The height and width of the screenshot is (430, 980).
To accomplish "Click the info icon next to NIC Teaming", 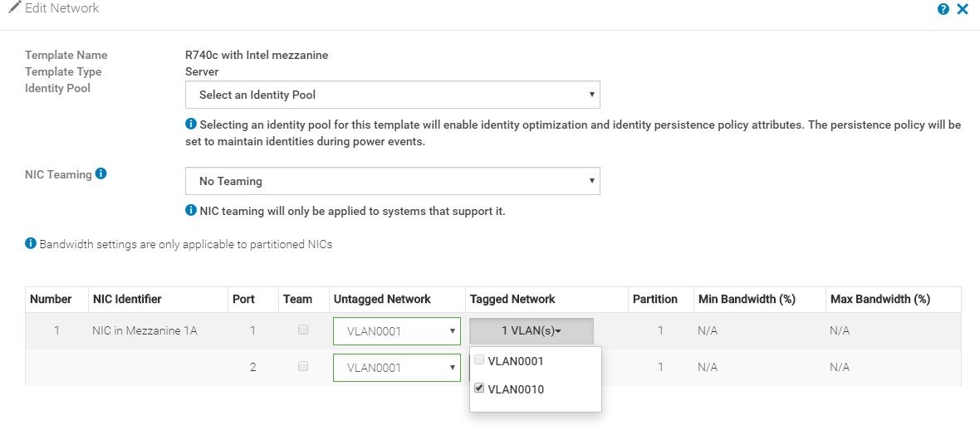I will click(x=101, y=174).
